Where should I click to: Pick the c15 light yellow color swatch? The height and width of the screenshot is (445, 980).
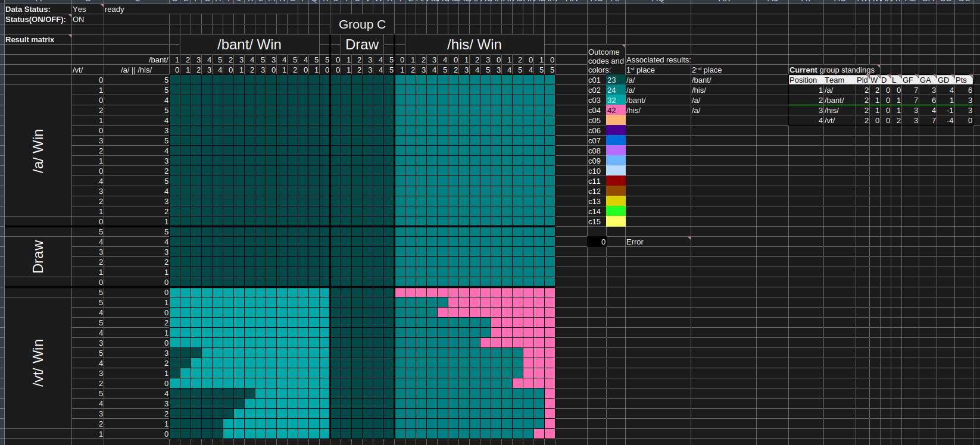[616, 222]
